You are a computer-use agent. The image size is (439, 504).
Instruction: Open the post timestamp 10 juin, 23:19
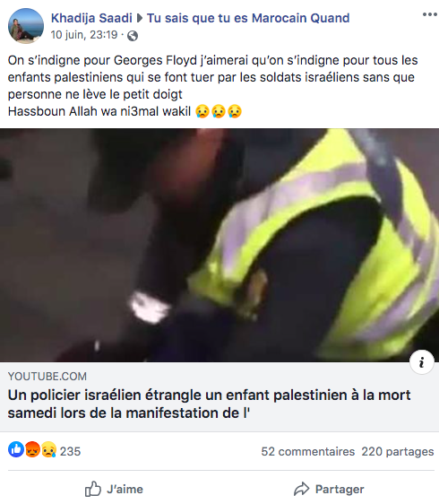coord(84,35)
